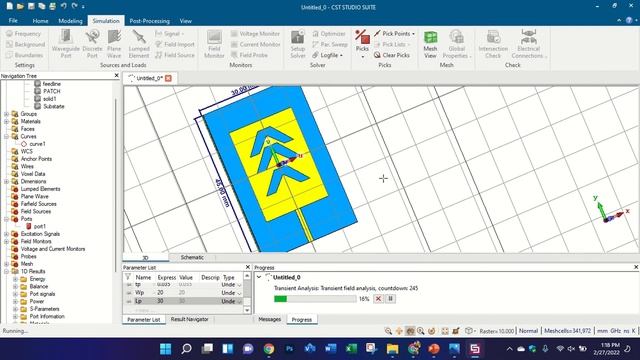Open Boundaries settings
The width and height of the screenshot is (640, 360).
pos(24,55)
